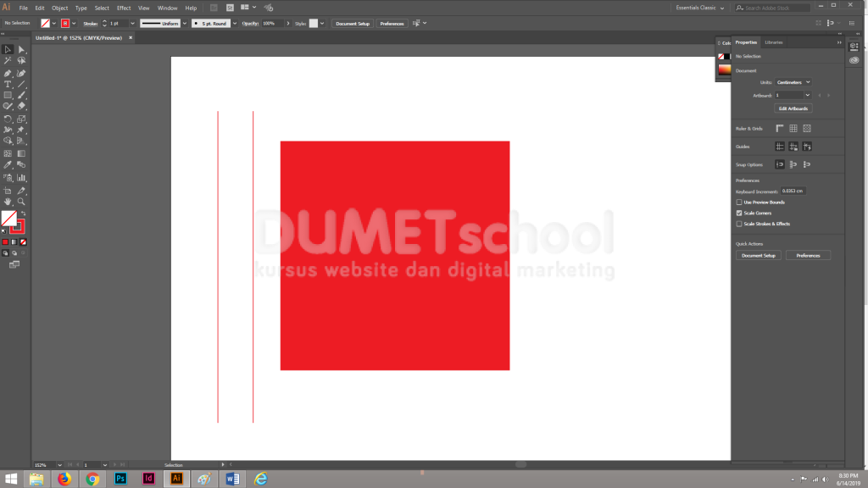The image size is (868, 488).
Task: Open the Units Centimeters dropdown
Action: pos(793,82)
